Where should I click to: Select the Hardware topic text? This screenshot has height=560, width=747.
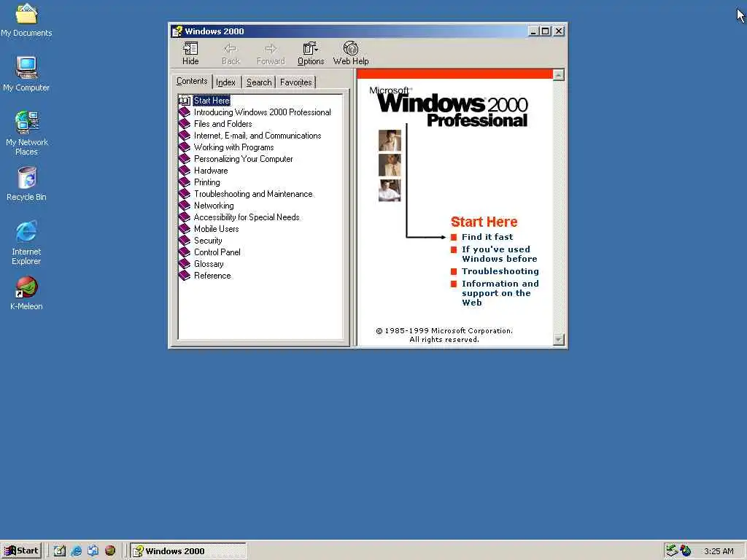211,171
